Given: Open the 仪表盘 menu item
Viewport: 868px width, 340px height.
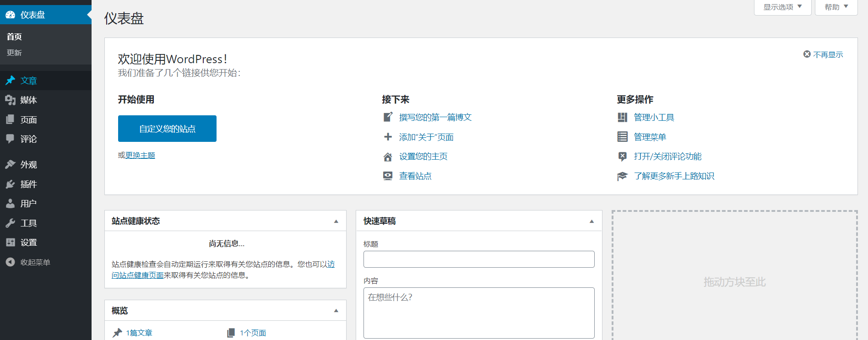Looking at the screenshot, I should [46, 15].
